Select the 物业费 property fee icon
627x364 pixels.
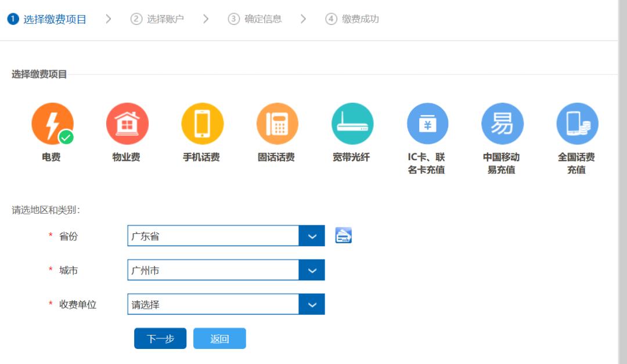(127, 122)
